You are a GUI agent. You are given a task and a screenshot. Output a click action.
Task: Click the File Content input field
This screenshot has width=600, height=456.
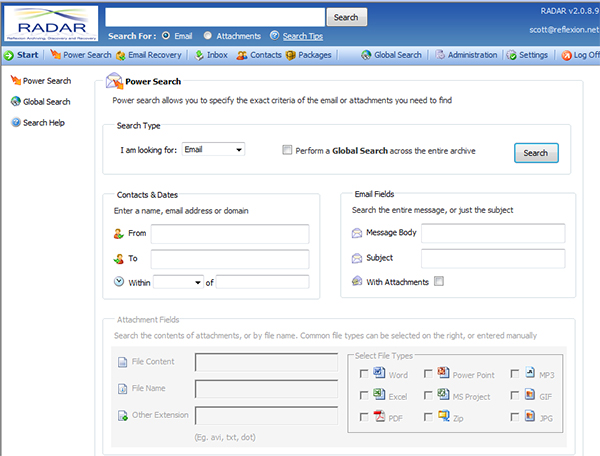pyautogui.click(x=266, y=362)
